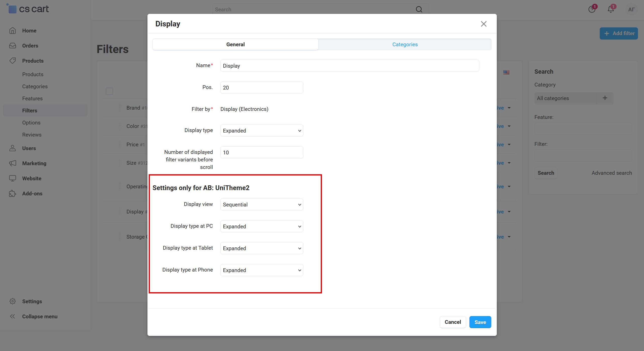Switch to the Categories tab
Image resolution: width=644 pixels, height=351 pixels.
(405, 45)
